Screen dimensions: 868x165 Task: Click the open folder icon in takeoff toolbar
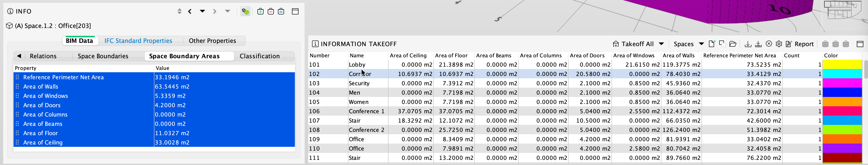coord(733,44)
